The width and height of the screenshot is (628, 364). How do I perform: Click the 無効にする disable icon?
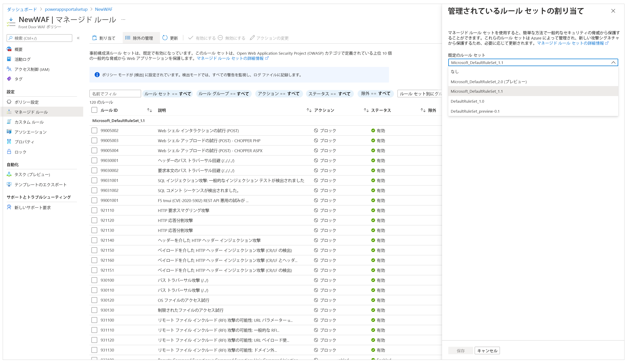click(220, 38)
